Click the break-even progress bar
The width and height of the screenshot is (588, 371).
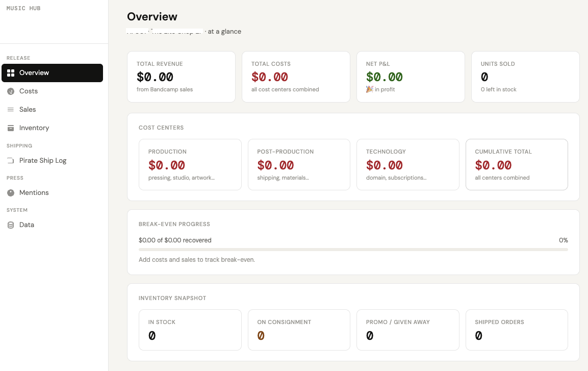[353, 250]
